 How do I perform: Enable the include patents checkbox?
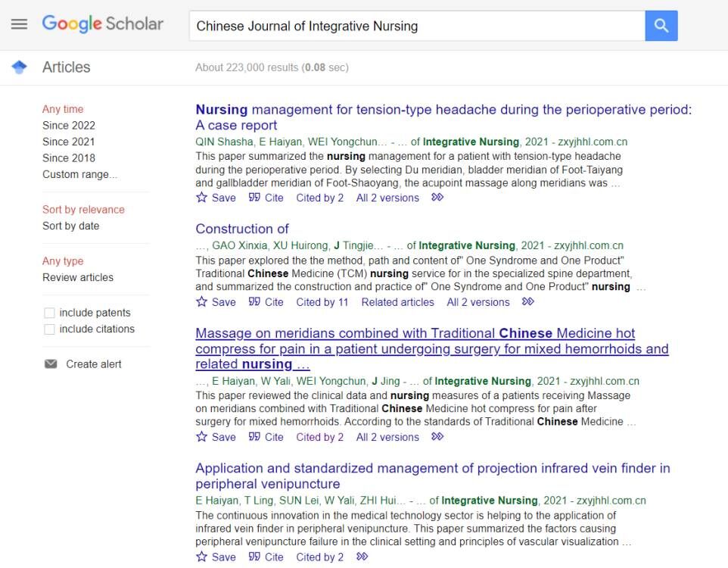click(x=49, y=313)
